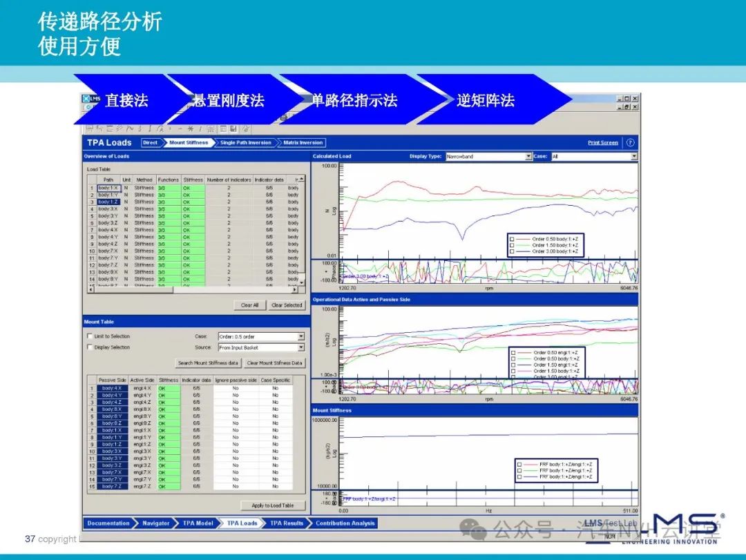Click Load Table vertical scrollbar down arrow
Viewport: 746px width, 560px height.
[302, 282]
